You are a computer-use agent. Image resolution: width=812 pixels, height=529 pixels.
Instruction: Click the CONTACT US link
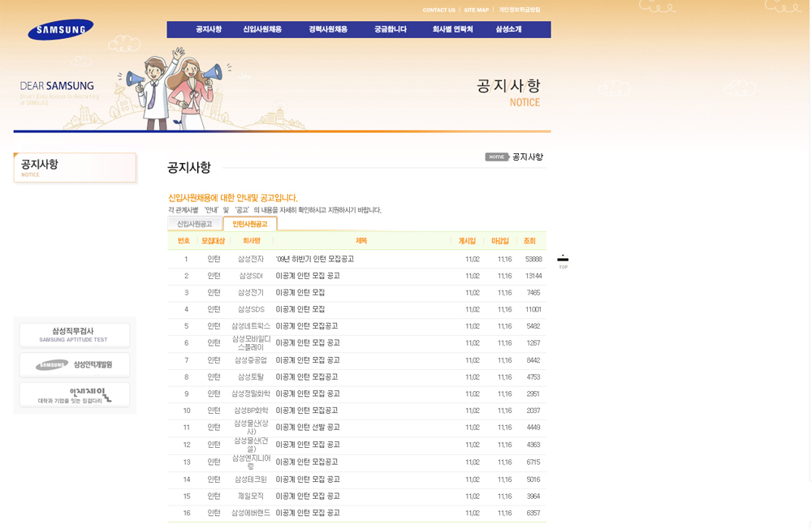[x=438, y=10]
